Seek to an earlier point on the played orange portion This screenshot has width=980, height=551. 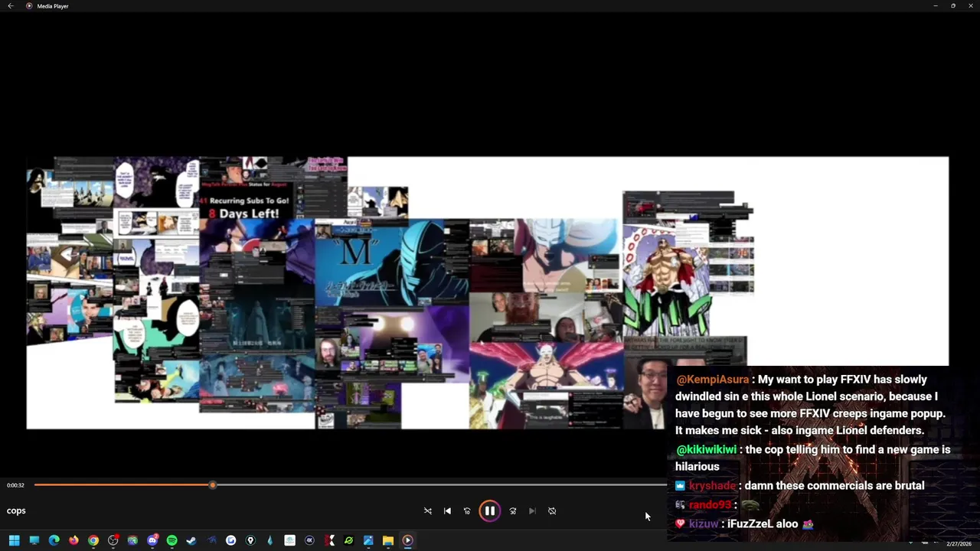click(x=122, y=485)
